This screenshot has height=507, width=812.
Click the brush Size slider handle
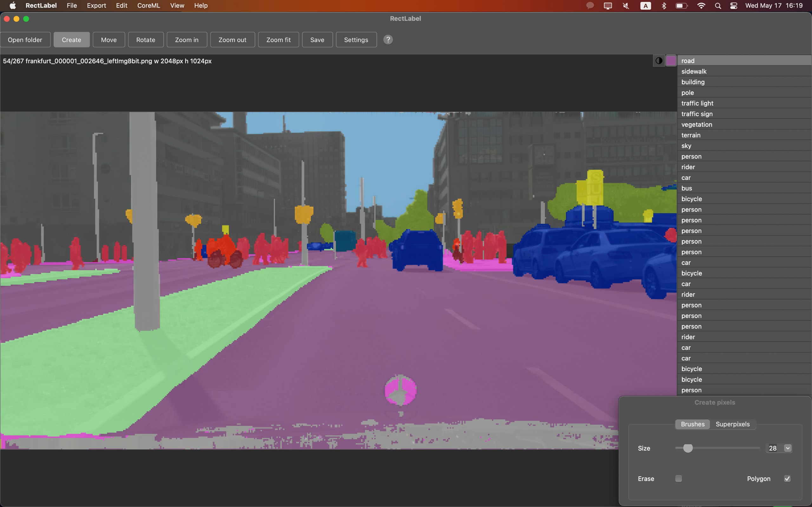pos(688,448)
